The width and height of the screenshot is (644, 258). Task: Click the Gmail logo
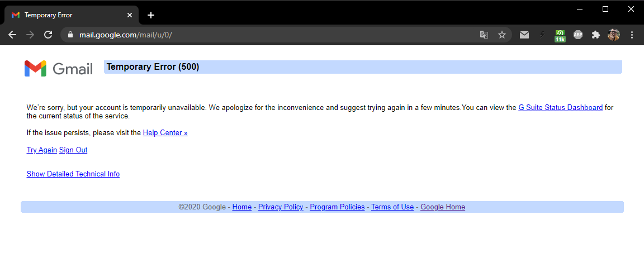click(58, 69)
